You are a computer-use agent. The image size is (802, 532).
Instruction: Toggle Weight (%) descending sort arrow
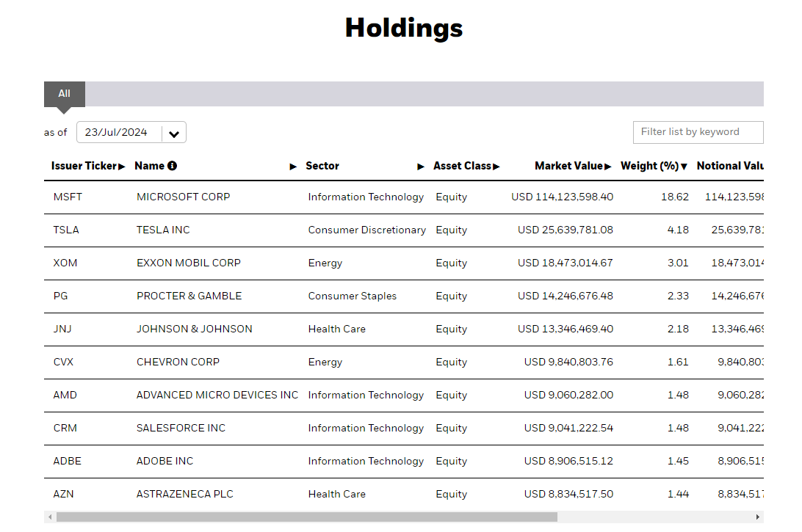684,167
